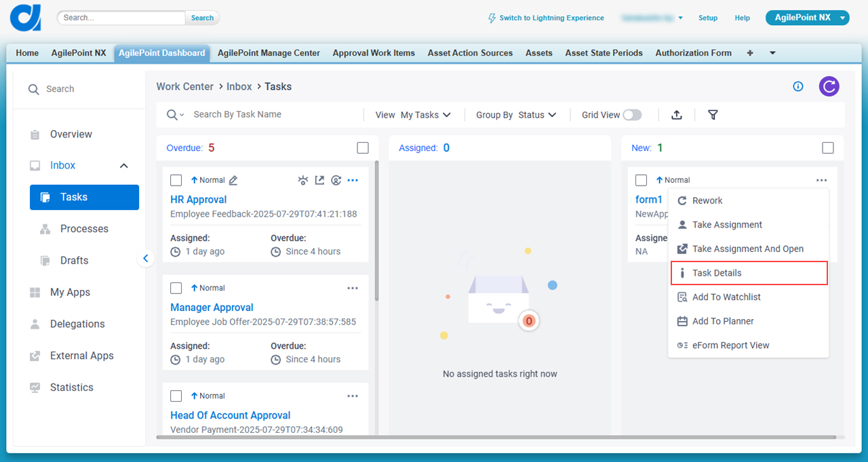
Task: Click the form1 card ellipsis icon
Action: pos(822,180)
